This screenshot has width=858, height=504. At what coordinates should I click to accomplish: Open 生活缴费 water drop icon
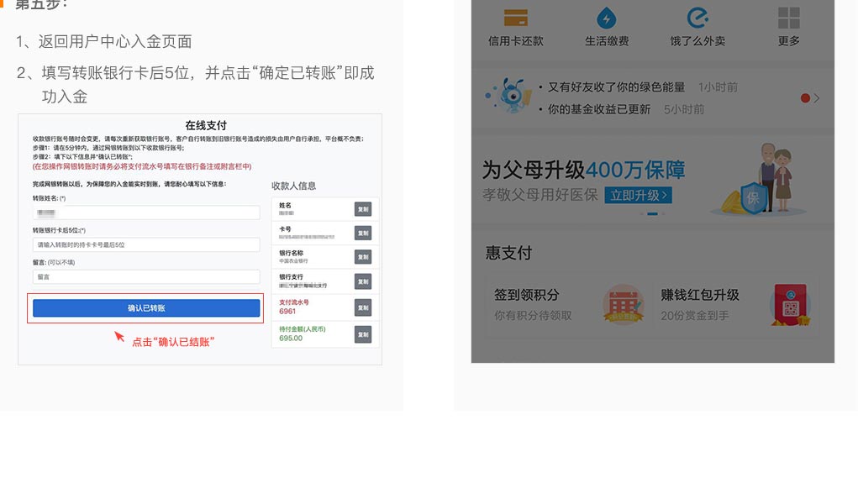point(606,18)
